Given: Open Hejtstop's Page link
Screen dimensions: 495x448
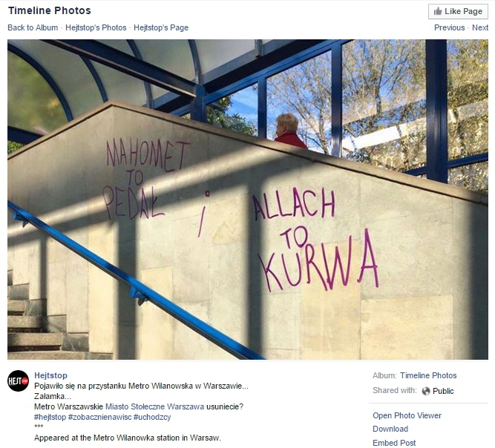Looking at the screenshot, I should [x=161, y=27].
